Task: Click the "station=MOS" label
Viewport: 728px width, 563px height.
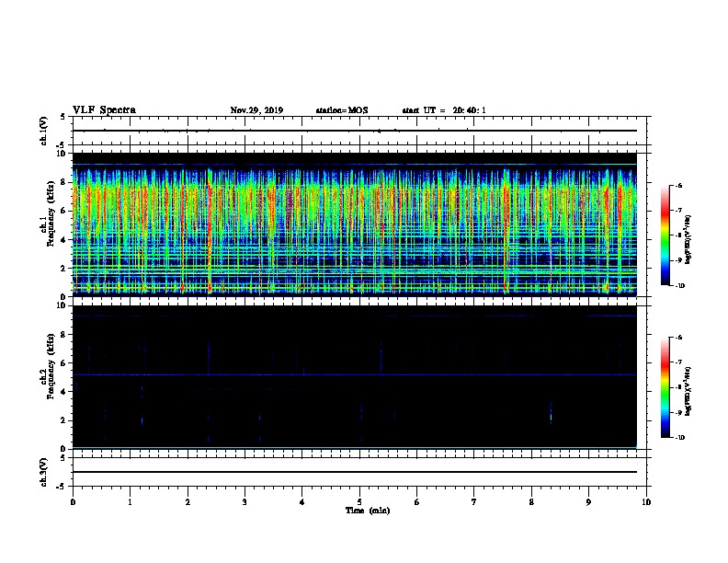Action: (342, 110)
